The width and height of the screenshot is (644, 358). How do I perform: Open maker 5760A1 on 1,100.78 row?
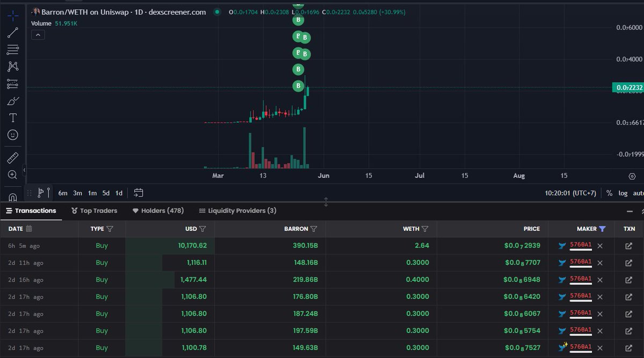point(581,347)
